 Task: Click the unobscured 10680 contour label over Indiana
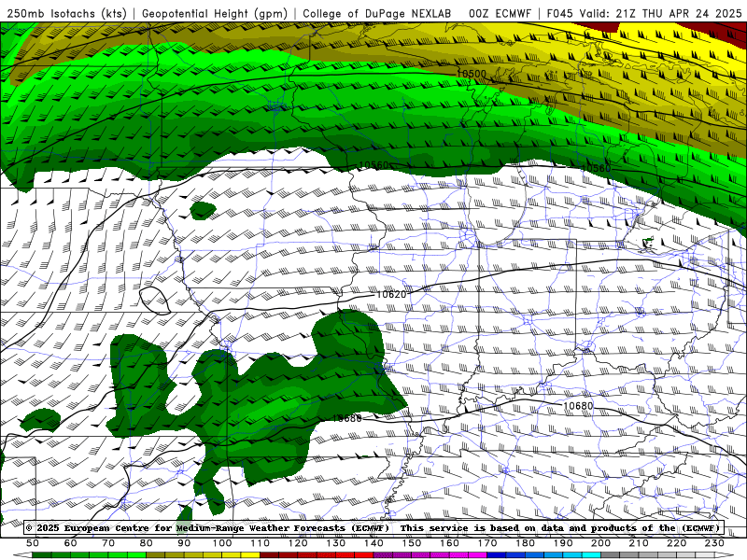(x=578, y=406)
